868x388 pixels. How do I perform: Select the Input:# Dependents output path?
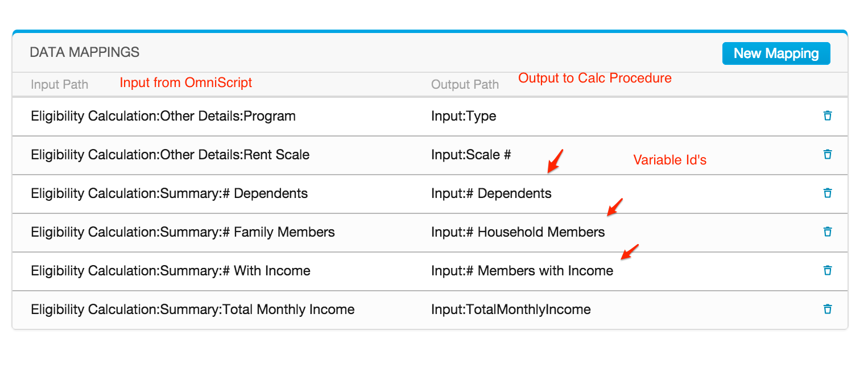pos(491,193)
